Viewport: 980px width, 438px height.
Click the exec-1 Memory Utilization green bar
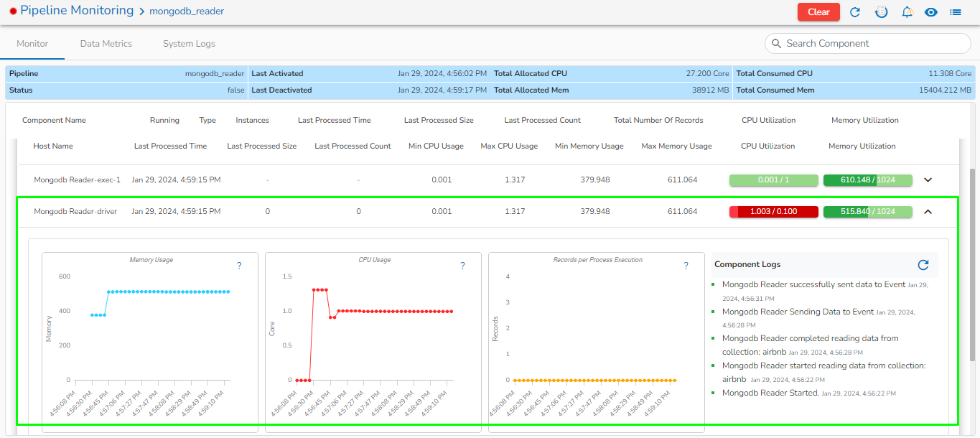point(867,180)
